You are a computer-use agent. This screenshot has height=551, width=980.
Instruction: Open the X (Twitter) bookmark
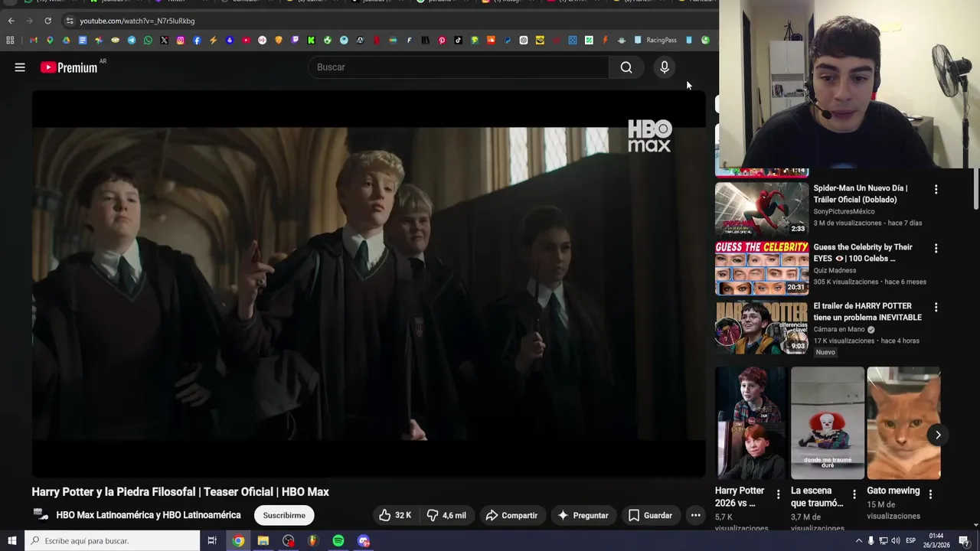tap(164, 40)
